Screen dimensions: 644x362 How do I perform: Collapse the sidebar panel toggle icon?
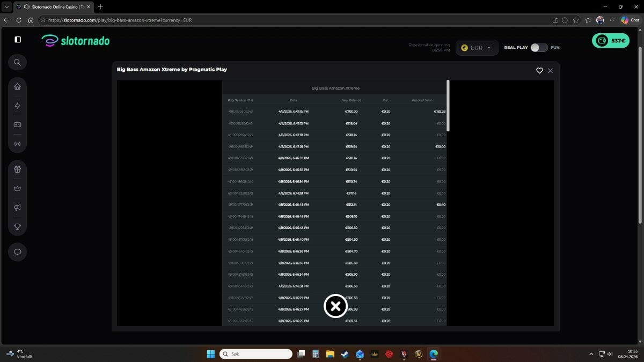click(x=18, y=40)
